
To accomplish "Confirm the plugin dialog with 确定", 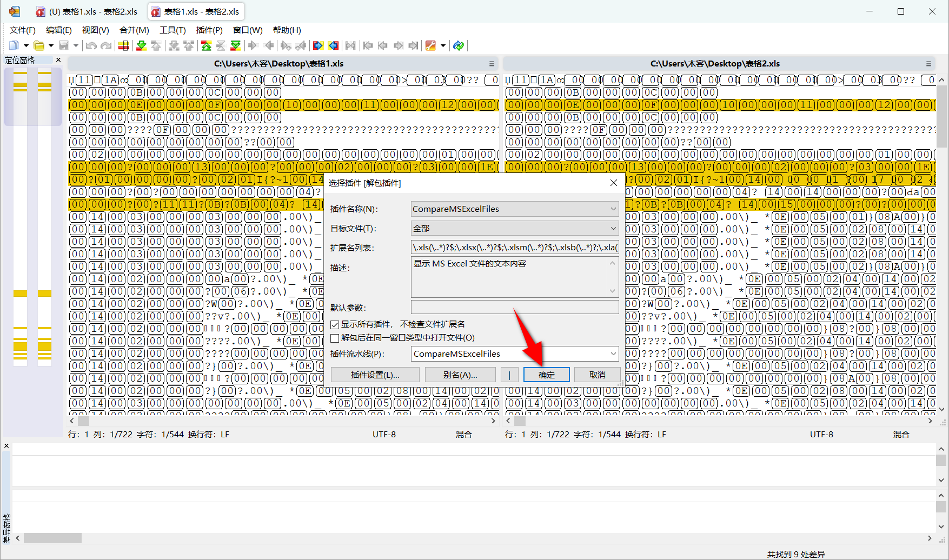I will [x=546, y=374].
